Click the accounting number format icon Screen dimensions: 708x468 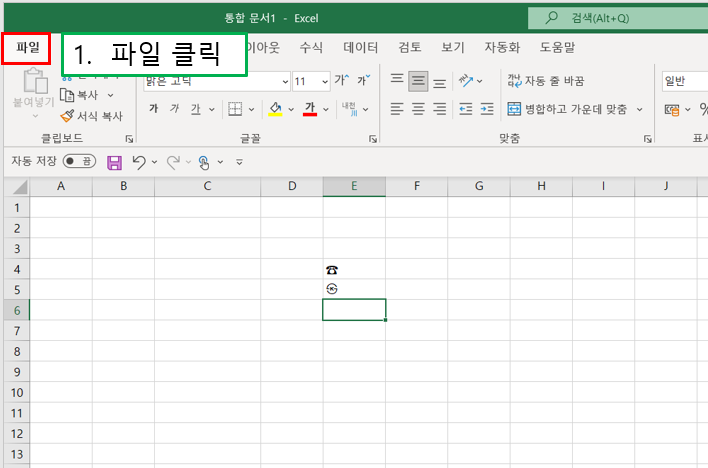point(672,109)
